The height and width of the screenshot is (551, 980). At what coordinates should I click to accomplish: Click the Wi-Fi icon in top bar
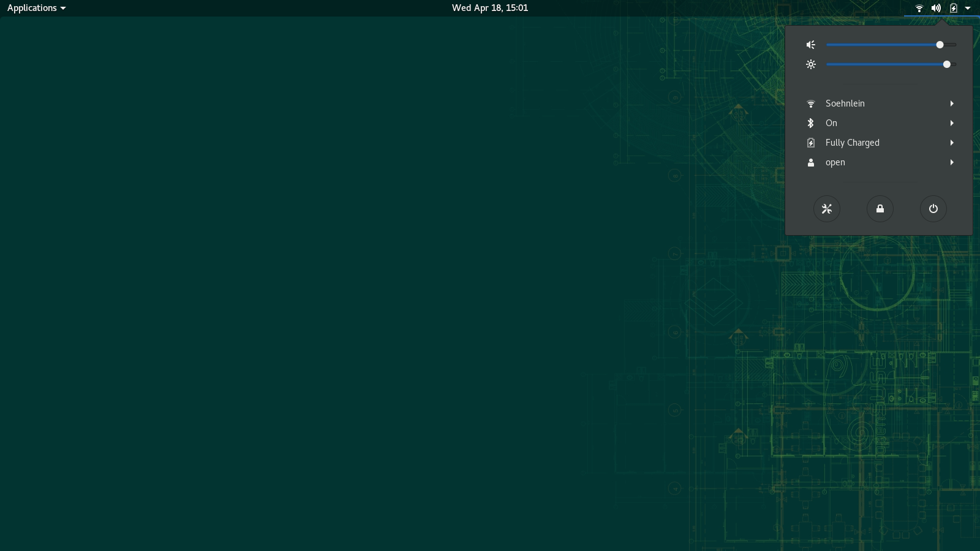[919, 8]
